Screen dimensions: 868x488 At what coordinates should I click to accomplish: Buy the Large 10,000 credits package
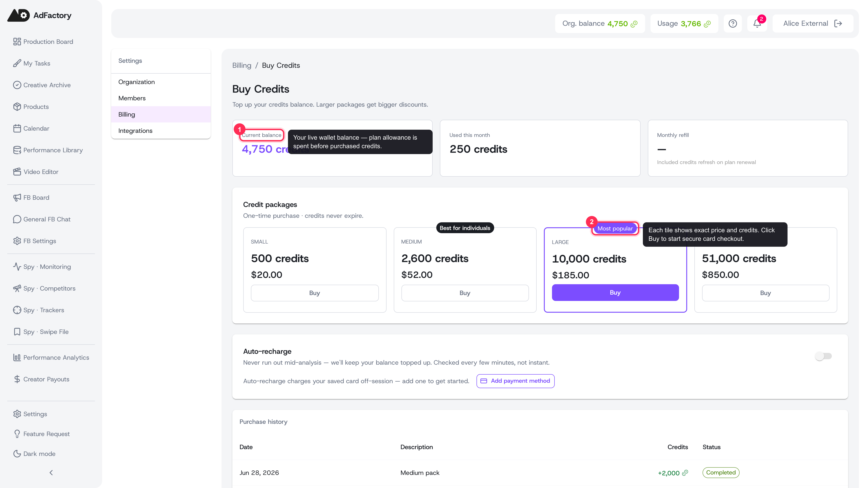(x=615, y=292)
